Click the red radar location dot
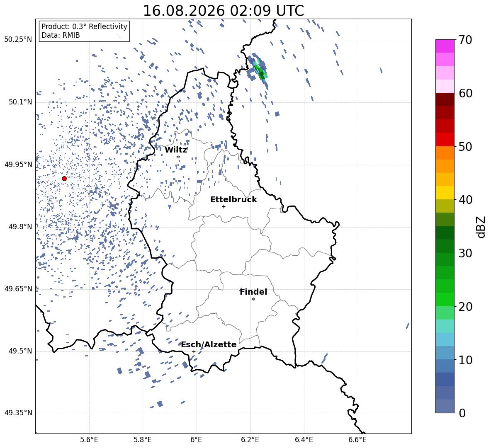 (64, 179)
